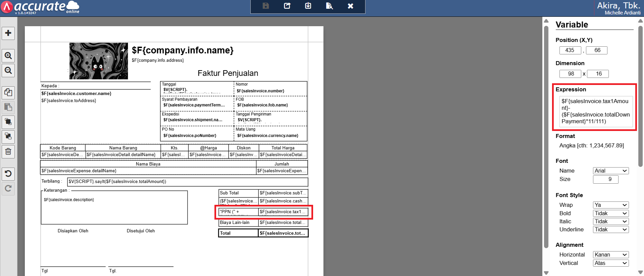Click the add element plus button
Screen dimensions: 644x276
tap(8, 33)
